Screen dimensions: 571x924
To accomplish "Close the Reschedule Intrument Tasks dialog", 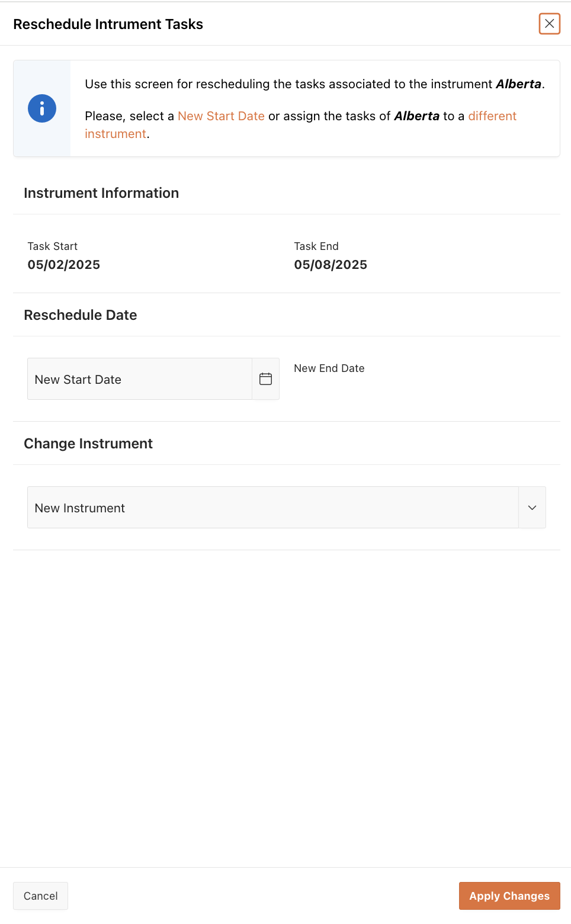I will [x=549, y=24].
